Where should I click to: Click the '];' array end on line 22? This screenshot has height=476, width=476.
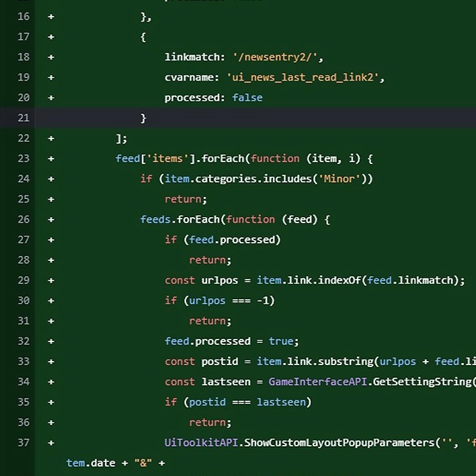tap(122, 138)
